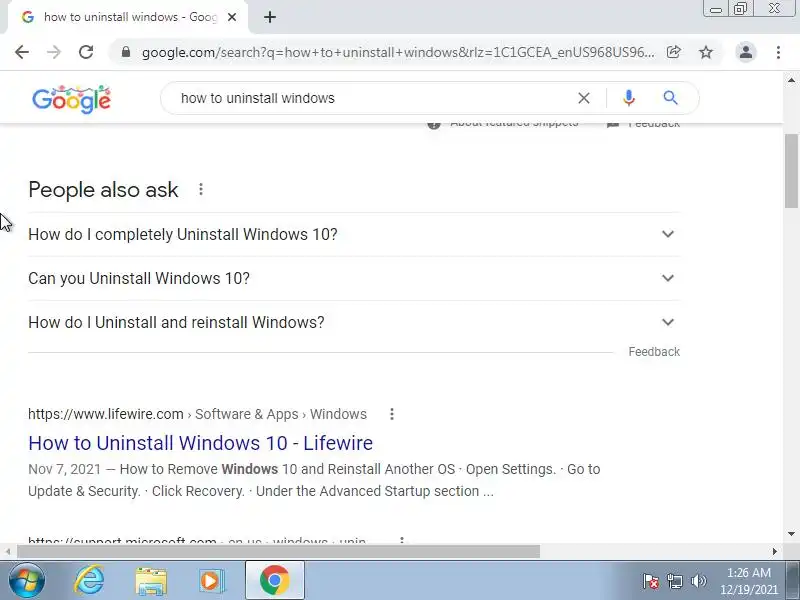Open network status tray icon
The height and width of the screenshot is (600, 800).
click(674, 581)
